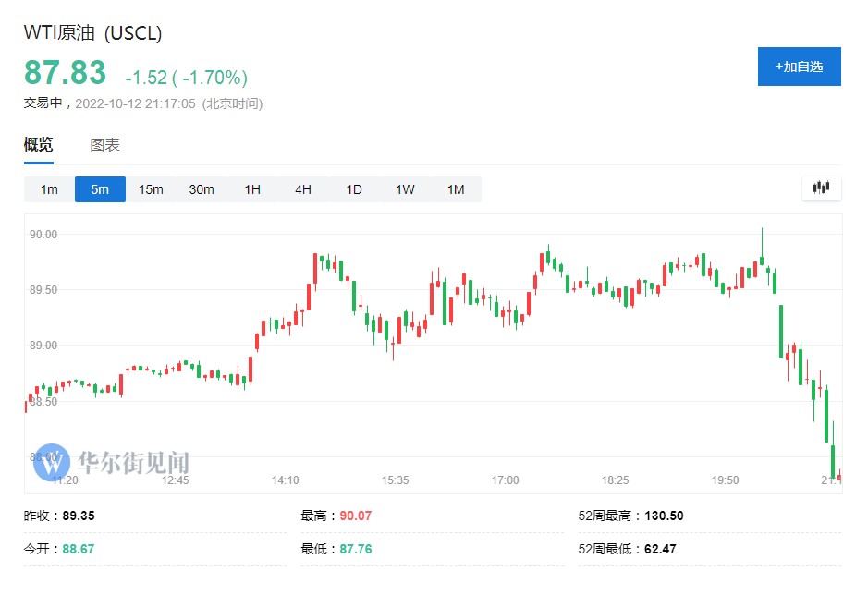The image size is (868, 595).
Task: Switch to the 1D daily interval
Action: [354, 189]
